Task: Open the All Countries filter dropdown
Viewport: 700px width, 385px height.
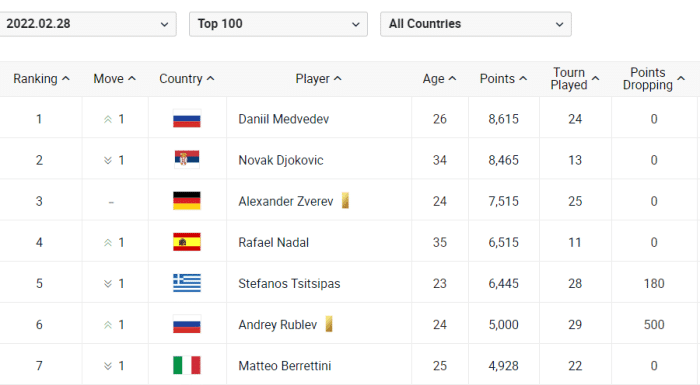Action: 475,24
